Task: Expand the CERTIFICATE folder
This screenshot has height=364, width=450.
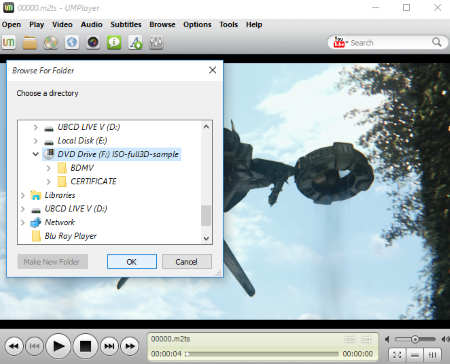Action: click(49, 181)
